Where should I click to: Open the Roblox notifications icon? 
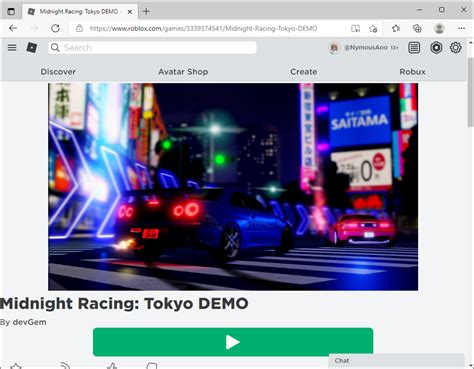[414, 48]
